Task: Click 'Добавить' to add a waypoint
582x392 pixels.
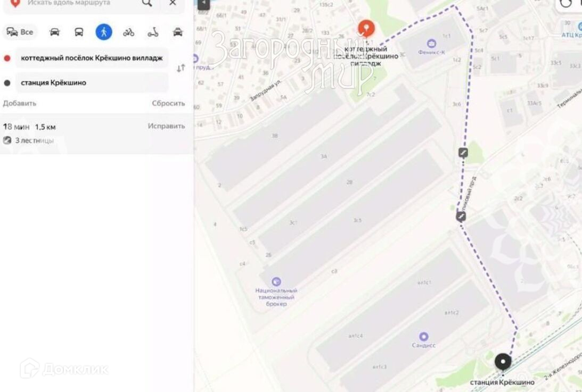Action: coord(20,104)
